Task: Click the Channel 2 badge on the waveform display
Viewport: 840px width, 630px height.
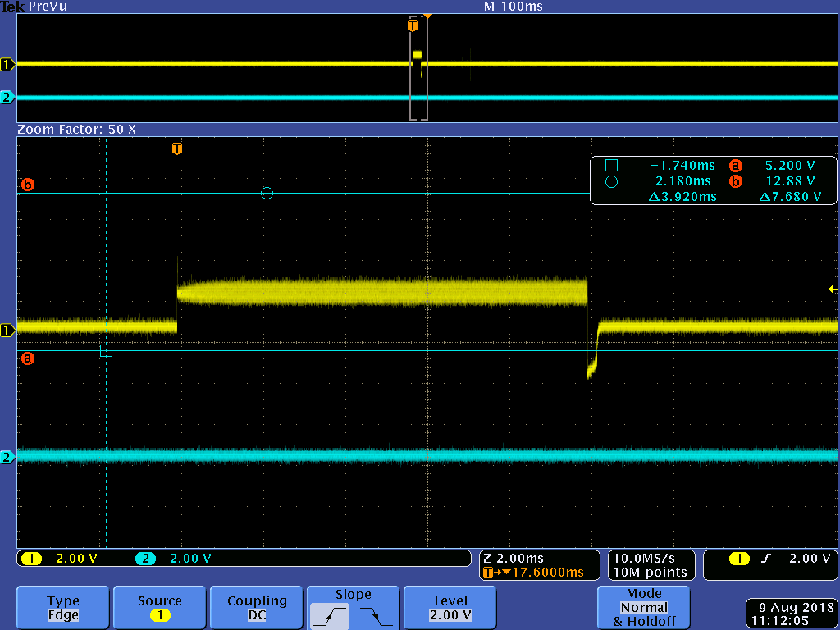Action: point(7,458)
